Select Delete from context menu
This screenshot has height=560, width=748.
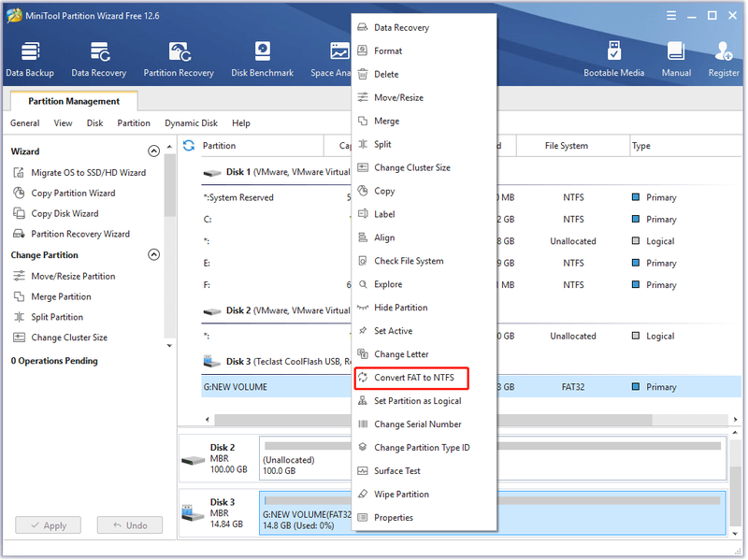[424, 75]
